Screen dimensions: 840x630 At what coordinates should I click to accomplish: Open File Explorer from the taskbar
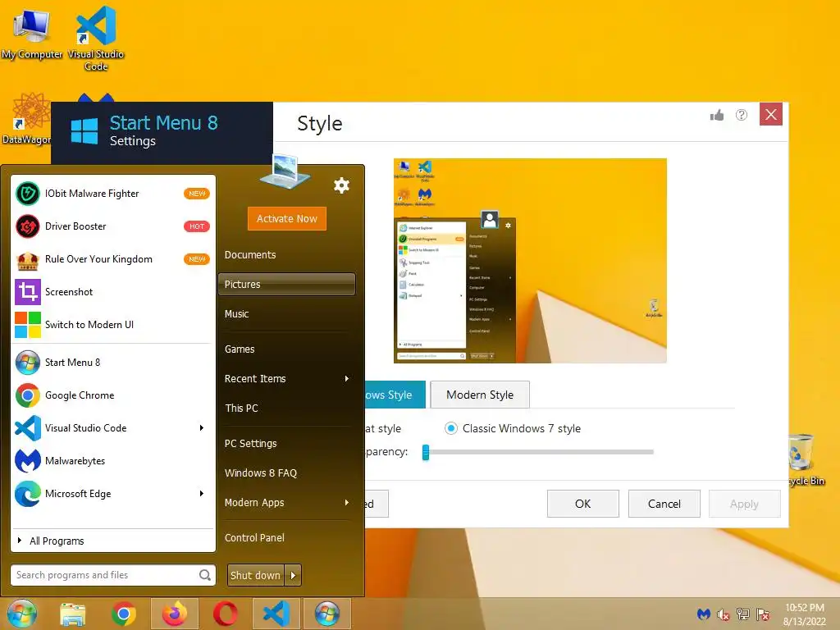(x=73, y=614)
